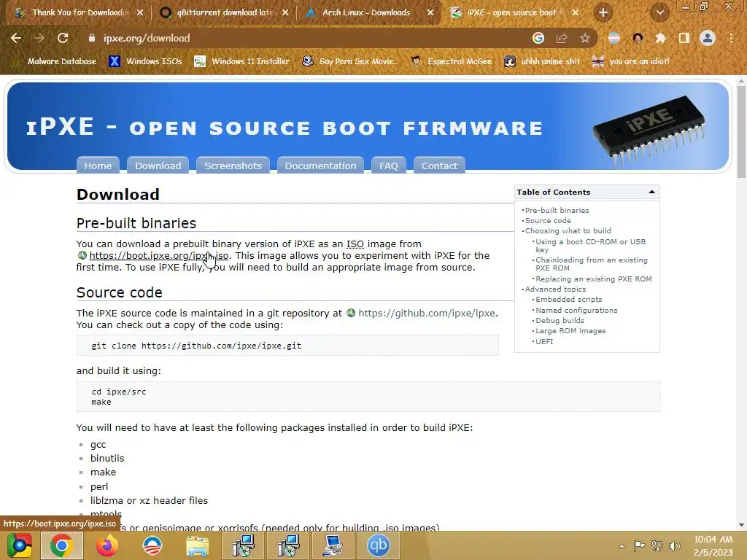This screenshot has width=747, height=560.
Task: Open Windows 11 Installer bookmark
Action: 242,61
